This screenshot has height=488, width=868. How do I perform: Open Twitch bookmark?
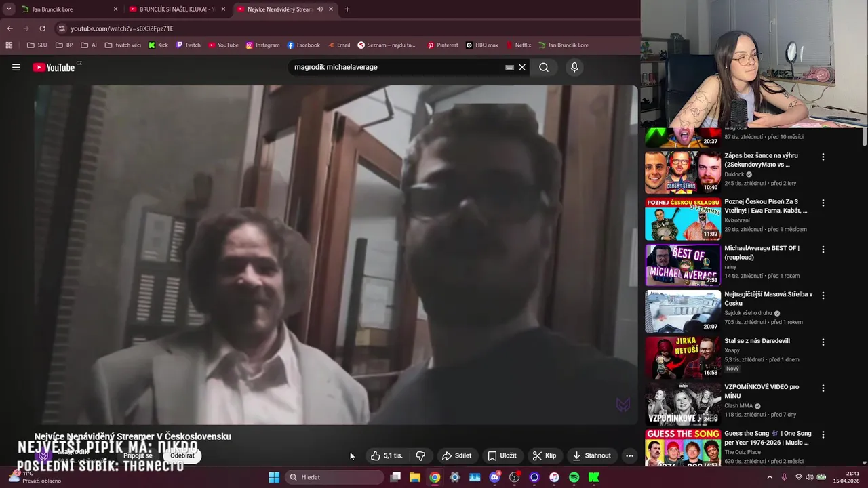[x=188, y=45]
